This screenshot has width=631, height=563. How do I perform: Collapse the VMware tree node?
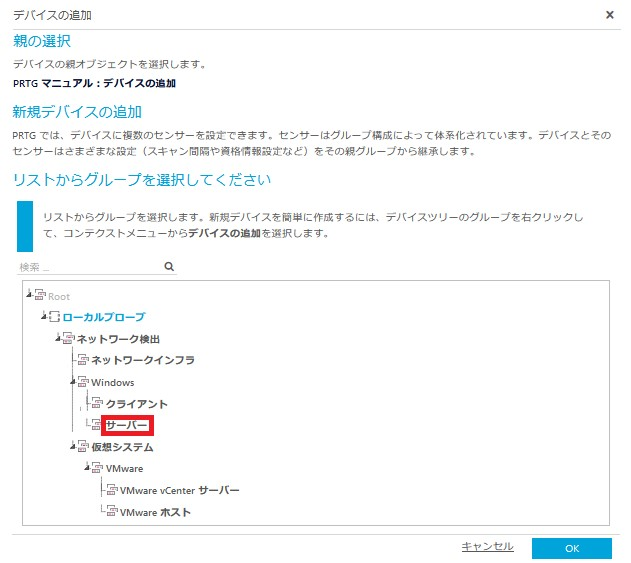(x=87, y=467)
